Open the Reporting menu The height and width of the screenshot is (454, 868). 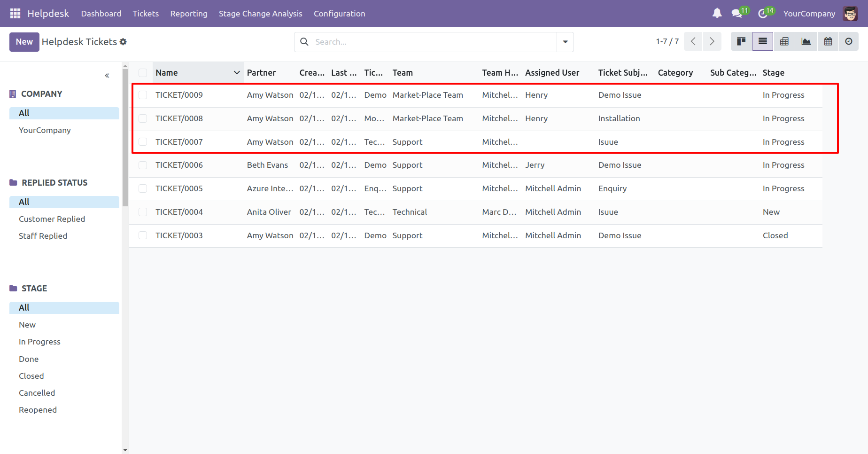[189, 14]
